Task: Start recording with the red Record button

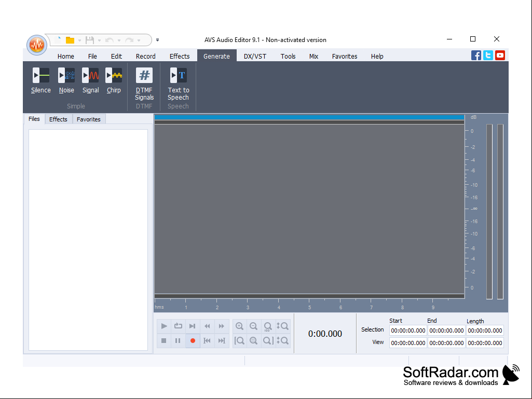Action: point(193,341)
